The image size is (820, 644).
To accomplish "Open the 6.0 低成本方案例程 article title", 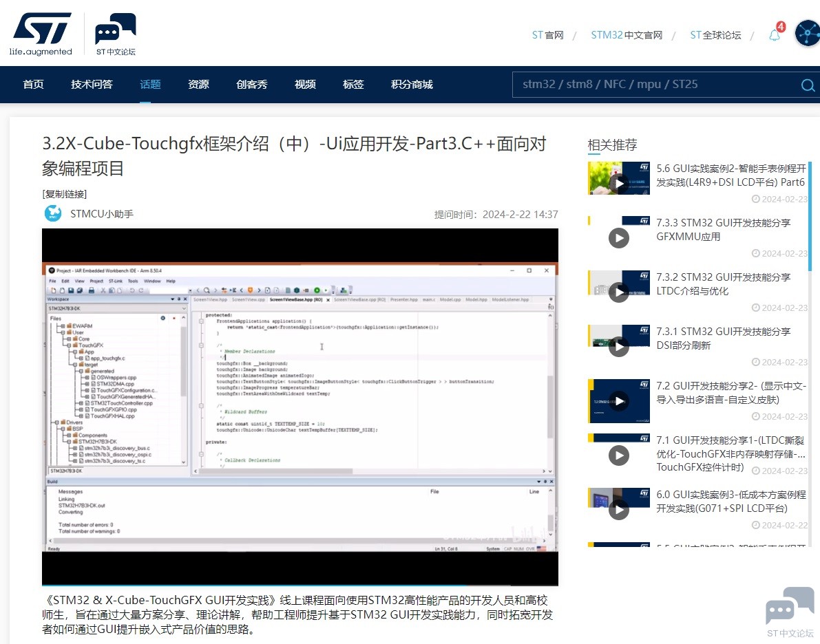I will pos(731,502).
